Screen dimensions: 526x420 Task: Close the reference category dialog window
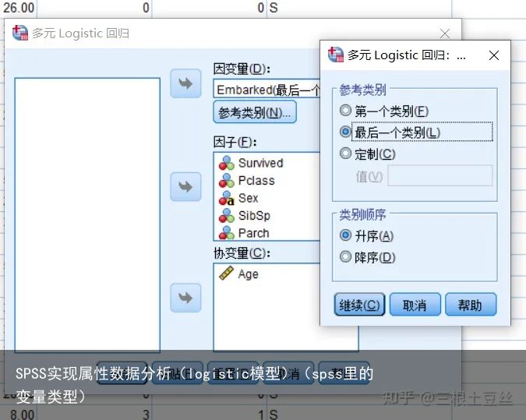(x=494, y=55)
